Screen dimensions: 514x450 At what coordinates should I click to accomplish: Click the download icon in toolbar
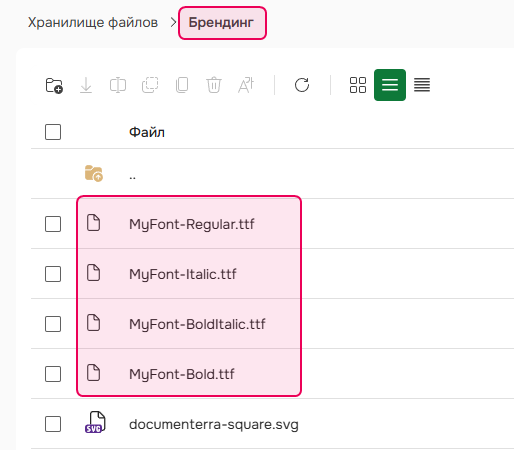[86, 85]
